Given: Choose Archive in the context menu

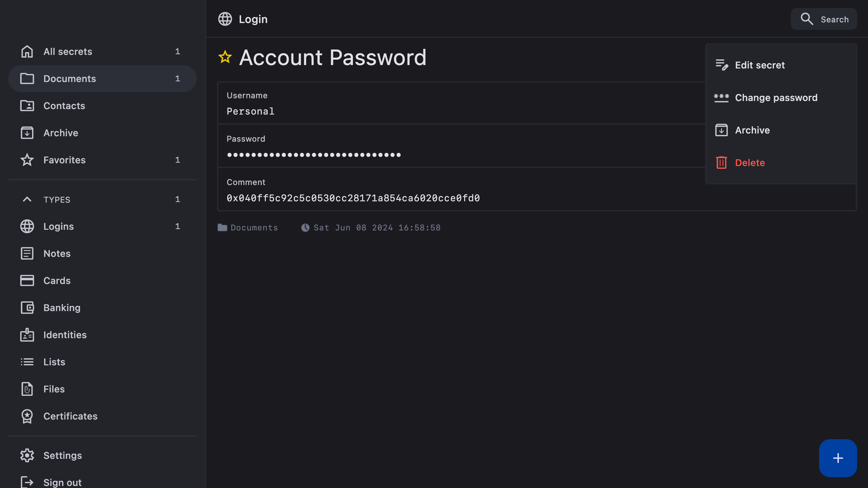Looking at the screenshot, I should 752,130.
